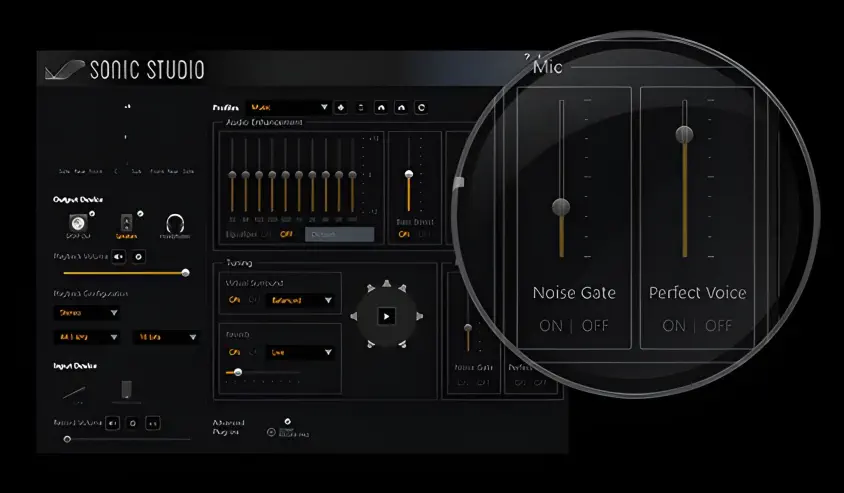Select the Speakers output device icon
This screenshot has height=493, width=844.
pyautogui.click(x=126, y=222)
